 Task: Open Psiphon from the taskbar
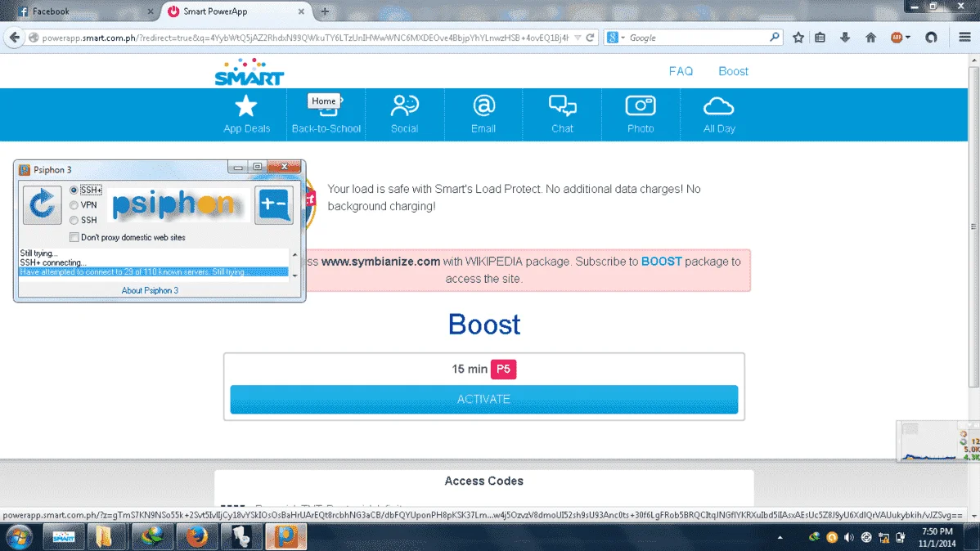(x=285, y=537)
